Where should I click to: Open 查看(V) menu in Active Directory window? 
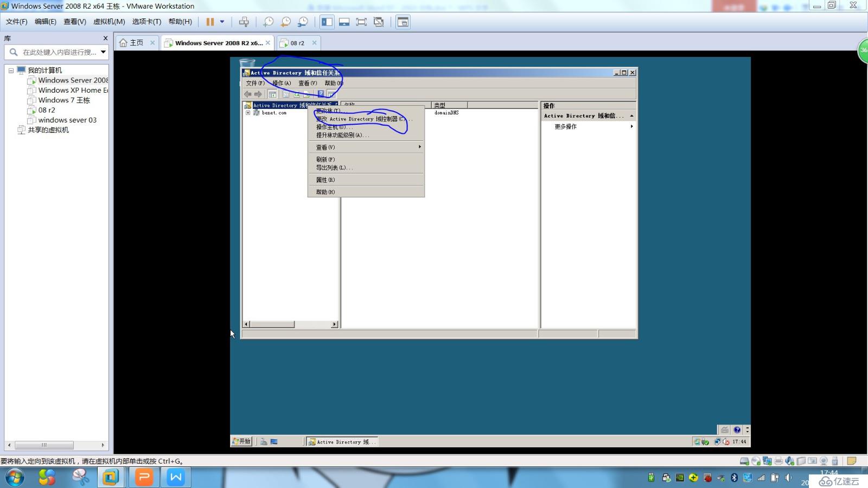coord(308,83)
